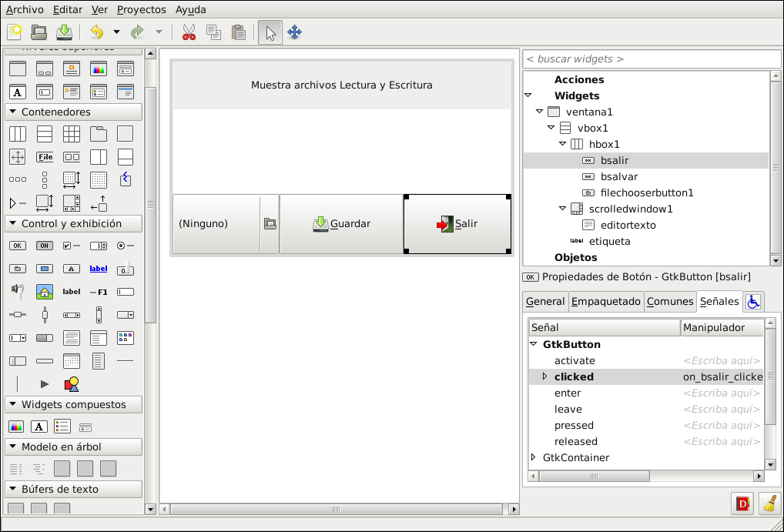
Task: Collapse the Contenedores palette section
Action: 13,112
